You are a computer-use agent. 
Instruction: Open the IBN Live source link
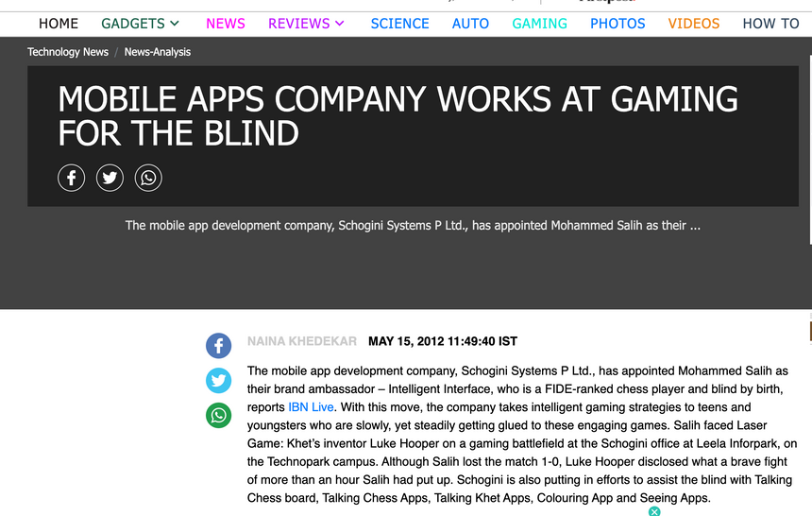click(x=311, y=406)
